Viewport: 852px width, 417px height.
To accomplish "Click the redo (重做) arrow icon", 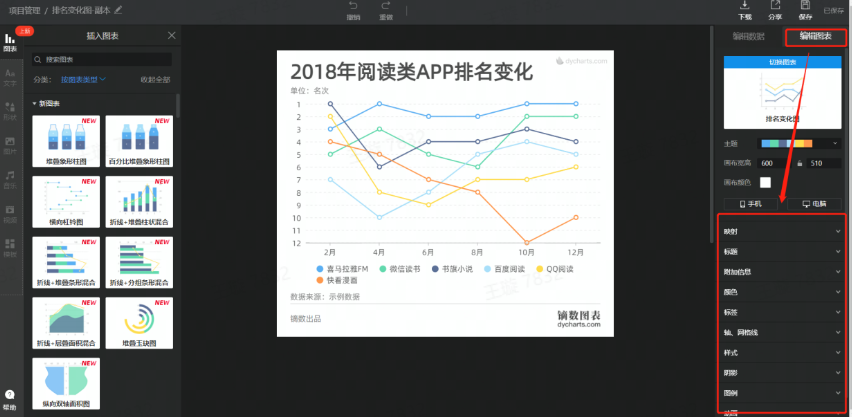I will (x=386, y=5).
